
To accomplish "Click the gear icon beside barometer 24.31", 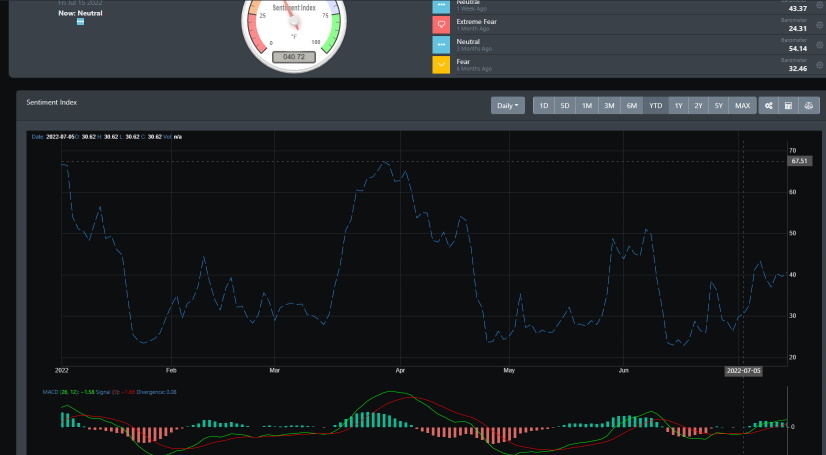I will click(x=820, y=25).
